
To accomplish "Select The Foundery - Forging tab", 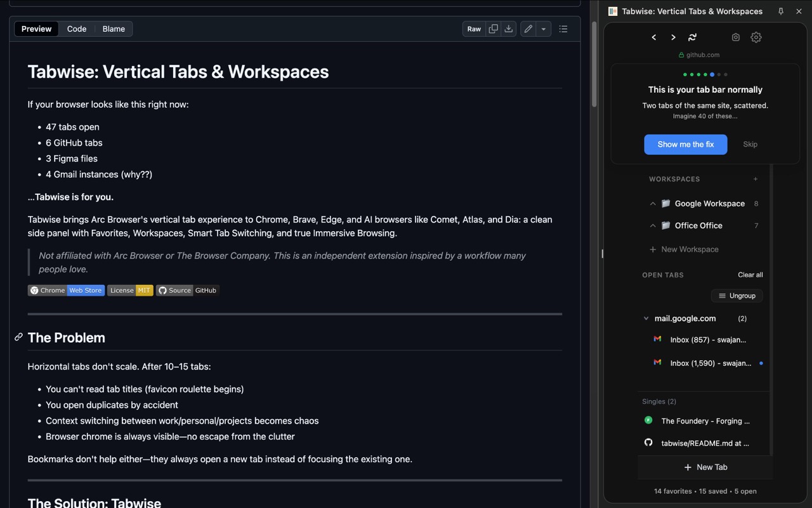I will 704,421.
